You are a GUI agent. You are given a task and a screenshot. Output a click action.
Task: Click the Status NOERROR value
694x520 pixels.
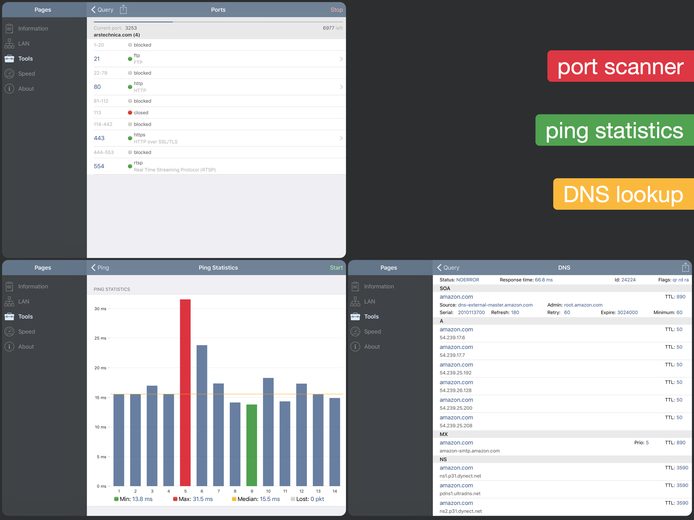[467, 280]
